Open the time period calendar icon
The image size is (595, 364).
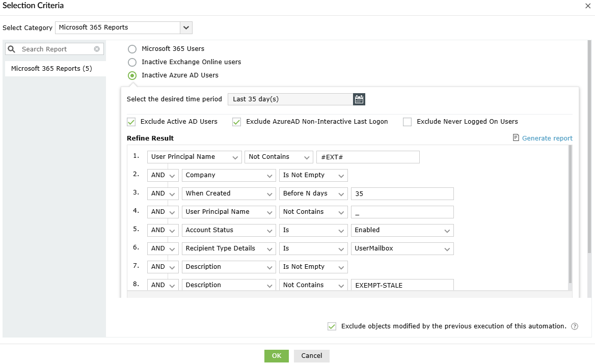(359, 99)
